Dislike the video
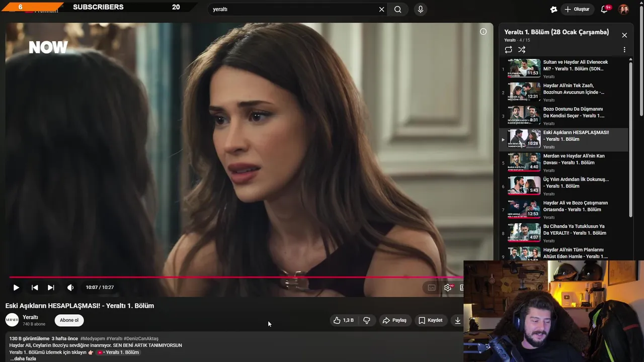This screenshot has width=644, height=362. tap(367, 320)
